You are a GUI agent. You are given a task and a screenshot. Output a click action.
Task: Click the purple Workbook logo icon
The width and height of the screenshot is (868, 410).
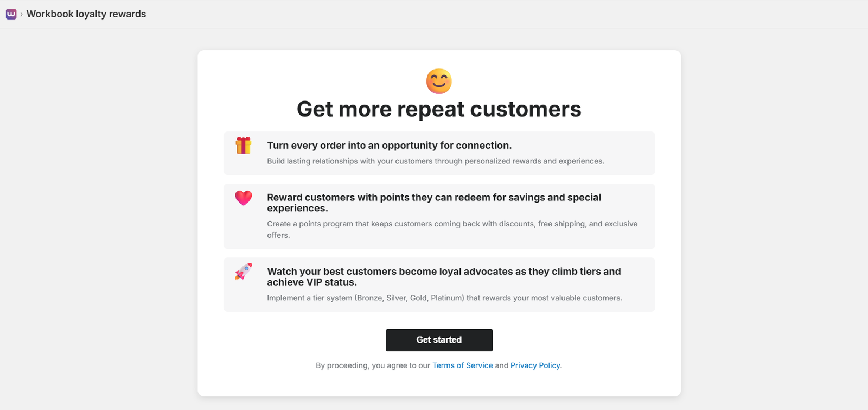[x=11, y=14]
